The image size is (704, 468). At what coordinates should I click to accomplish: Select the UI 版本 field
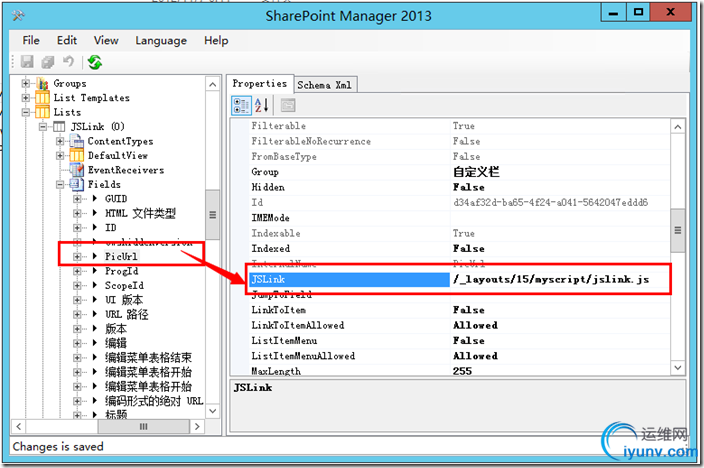click(124, 300)
